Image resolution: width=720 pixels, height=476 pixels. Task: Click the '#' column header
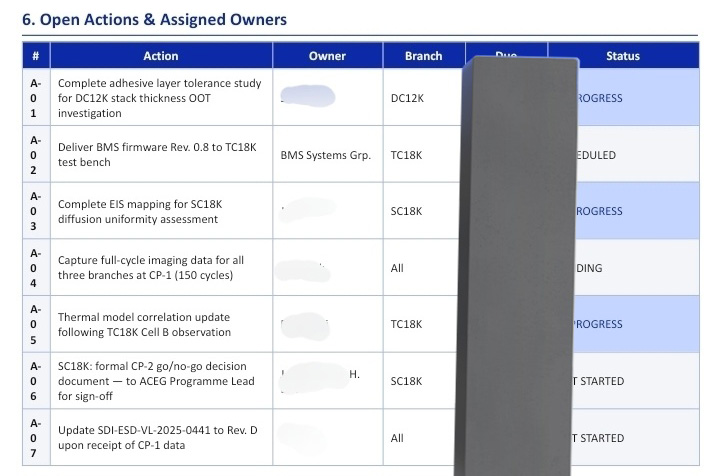click(x=36, y=56)
